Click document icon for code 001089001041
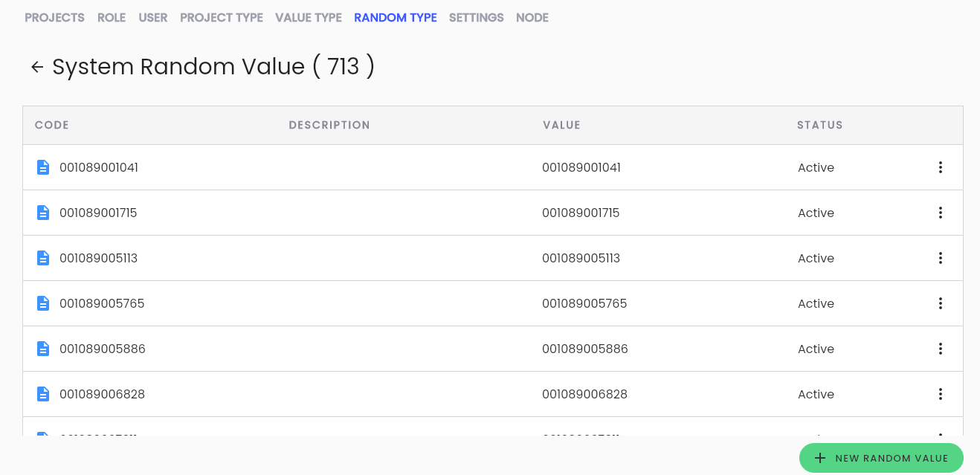980x475 pixels. click(43, 167)
